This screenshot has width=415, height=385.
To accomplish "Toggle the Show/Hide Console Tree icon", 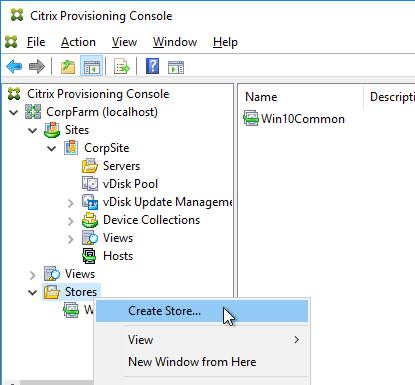I will tap(91, 66).
